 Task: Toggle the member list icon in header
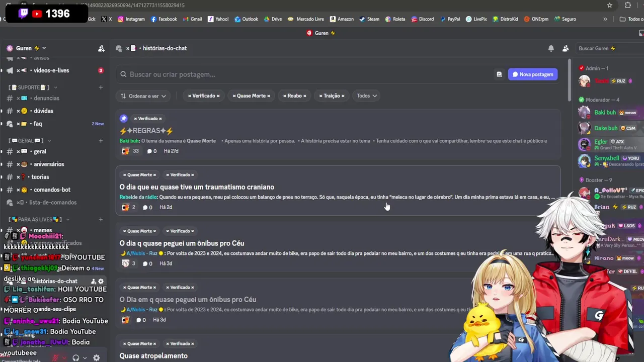(566, 48)
